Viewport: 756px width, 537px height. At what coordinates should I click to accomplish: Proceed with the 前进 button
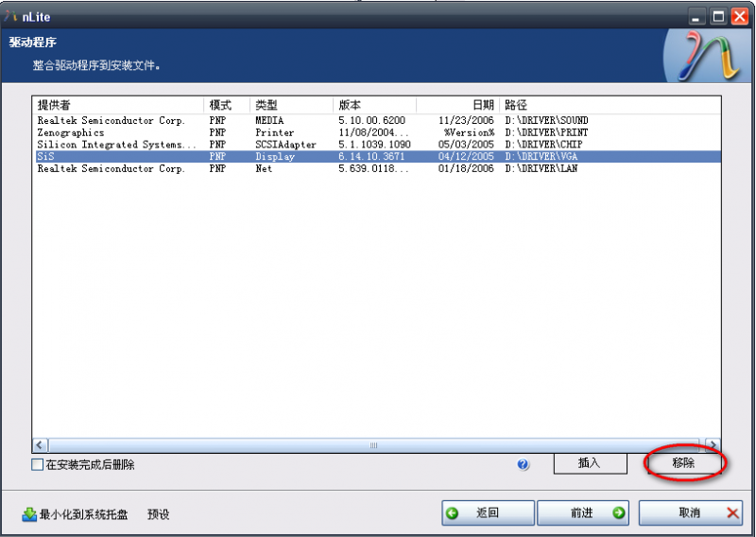(583, 512)
